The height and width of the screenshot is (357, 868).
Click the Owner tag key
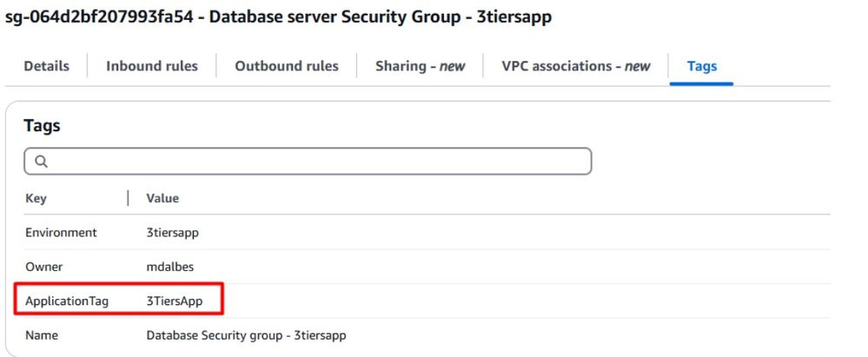coord(43,267)
